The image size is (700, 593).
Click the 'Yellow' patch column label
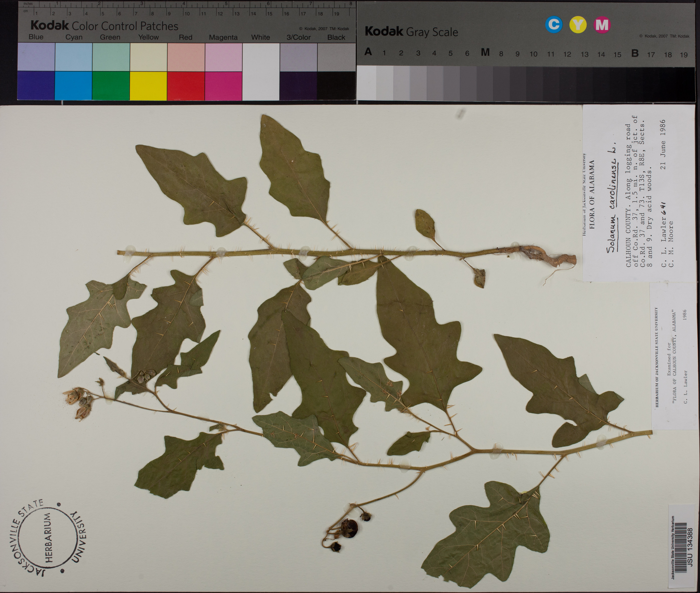148,37
